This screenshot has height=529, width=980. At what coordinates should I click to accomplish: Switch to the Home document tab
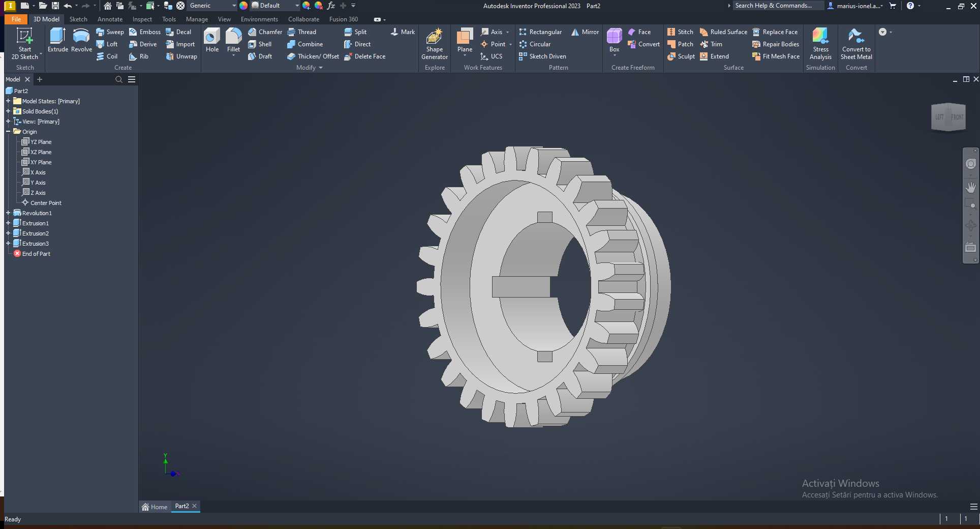(155, 507)
